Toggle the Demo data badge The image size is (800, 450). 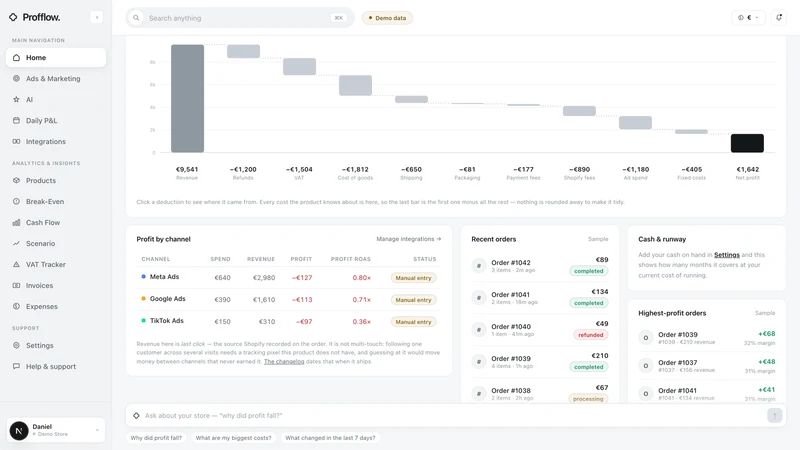tap(387, 18)
